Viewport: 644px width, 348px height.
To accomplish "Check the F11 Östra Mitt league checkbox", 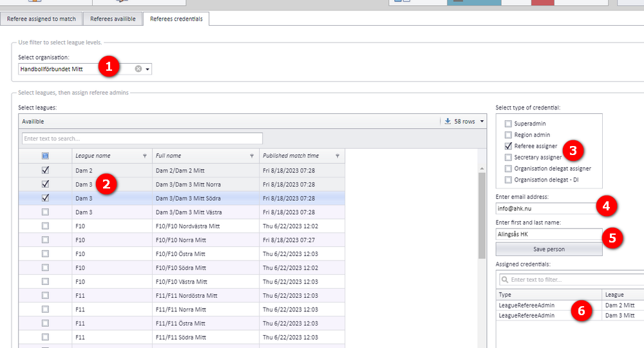I will [45, 324].
